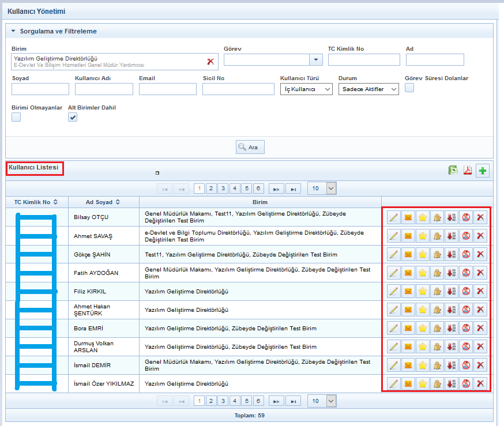Click star icon in Gökçe ŞAHİN row
The width and height of the screenshot is (504, 426).
pos(423,254)
